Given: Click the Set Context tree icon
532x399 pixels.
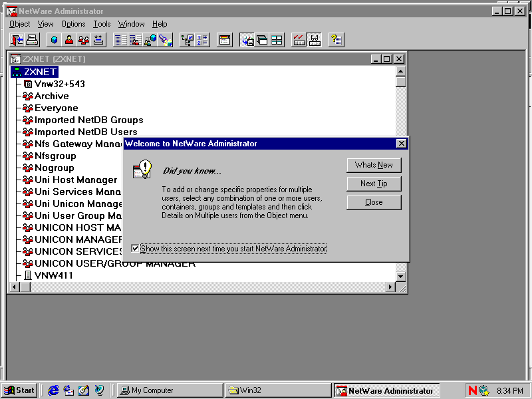Looking at the screenshot, I should tap(187, 40).
